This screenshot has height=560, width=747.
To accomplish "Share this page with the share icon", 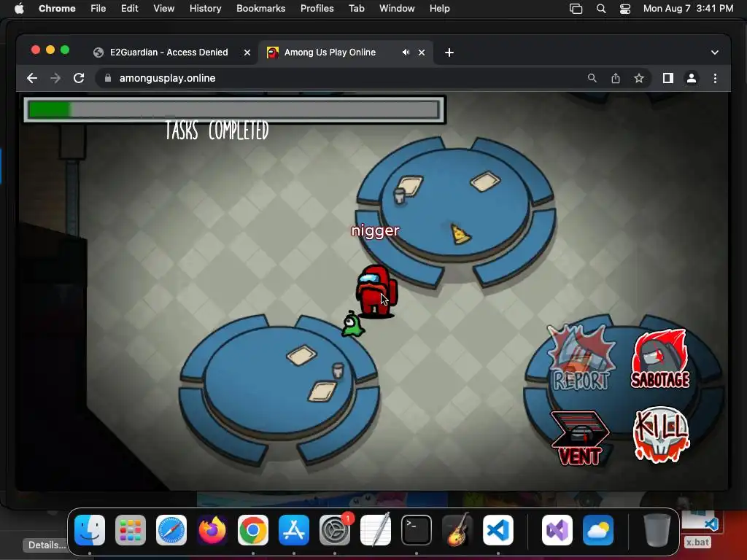I will (x=616, y=78).
